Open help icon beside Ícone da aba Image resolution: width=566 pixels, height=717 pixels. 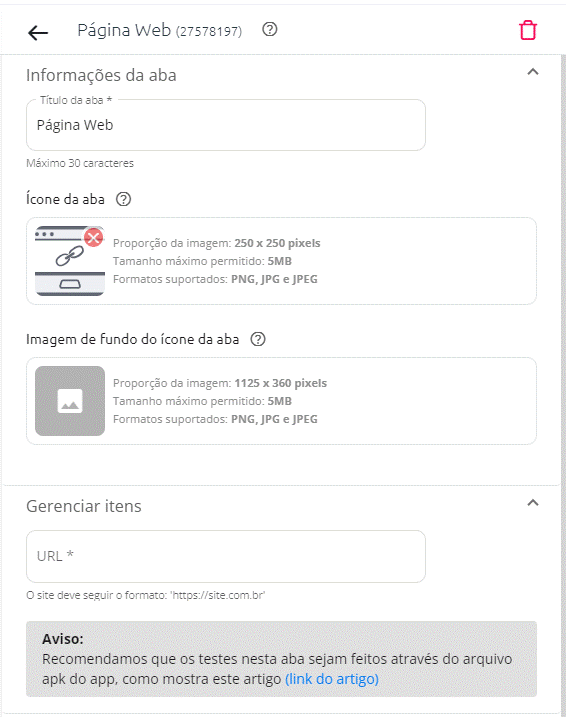123,199
